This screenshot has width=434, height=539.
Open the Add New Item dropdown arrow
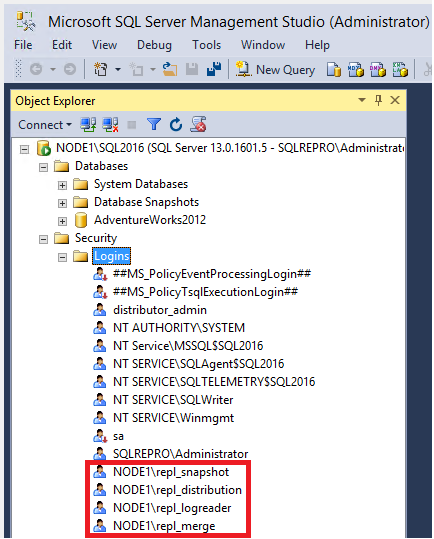coord(153,69)
